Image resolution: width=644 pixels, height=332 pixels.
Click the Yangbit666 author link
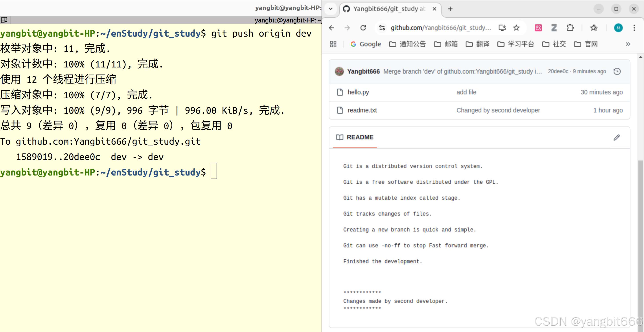coord(363,72)
